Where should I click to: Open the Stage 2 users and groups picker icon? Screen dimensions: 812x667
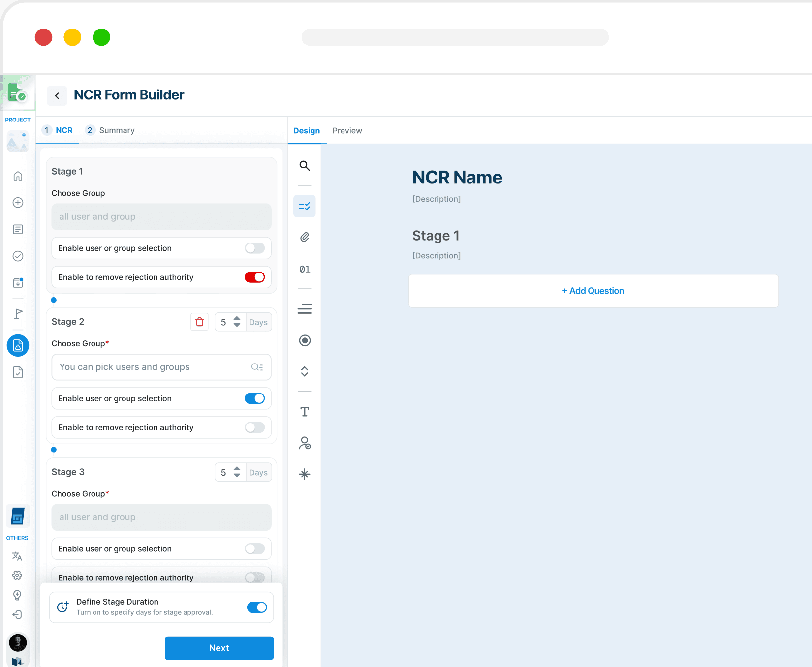257,367
